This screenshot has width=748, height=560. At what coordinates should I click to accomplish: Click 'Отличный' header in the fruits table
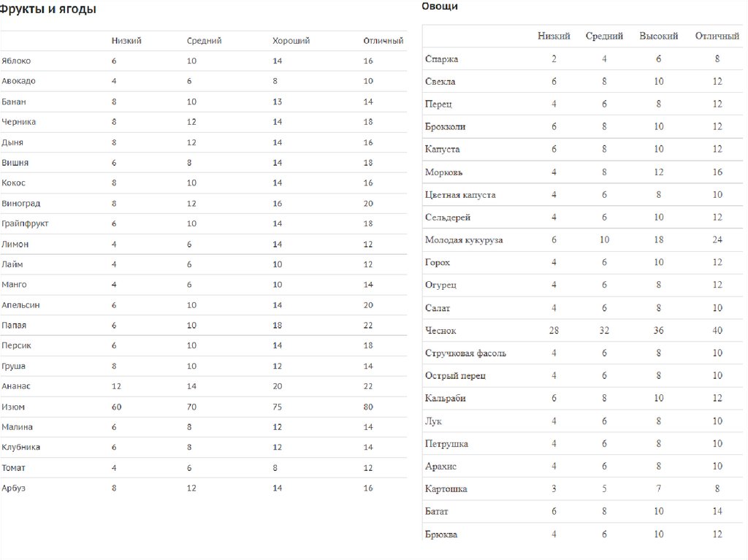[x=383, y=41]
